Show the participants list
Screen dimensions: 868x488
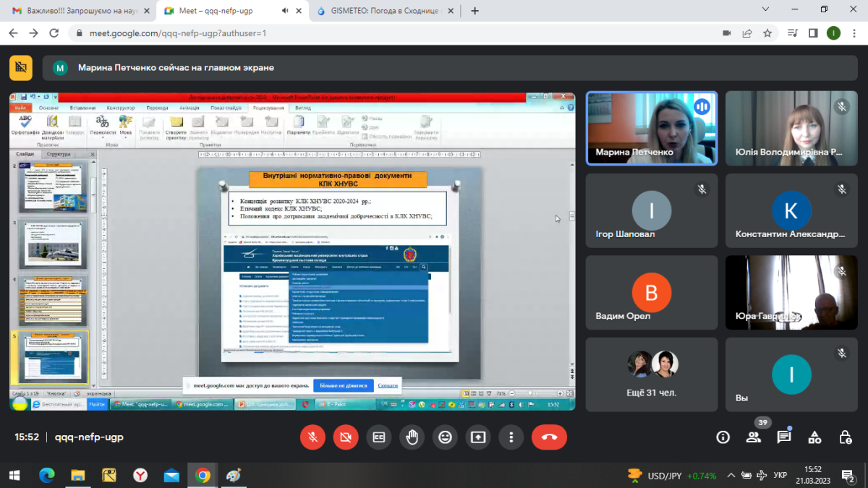[x=754, y=437]
